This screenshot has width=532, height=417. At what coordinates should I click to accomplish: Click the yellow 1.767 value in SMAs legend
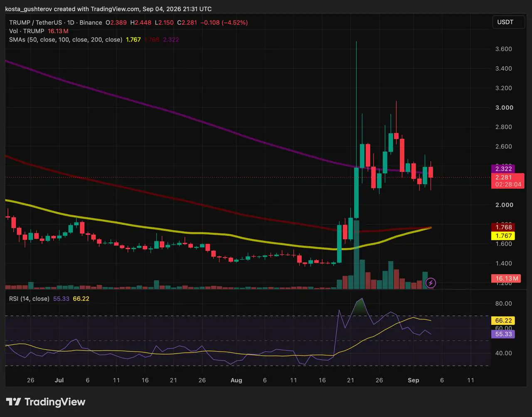133,40
